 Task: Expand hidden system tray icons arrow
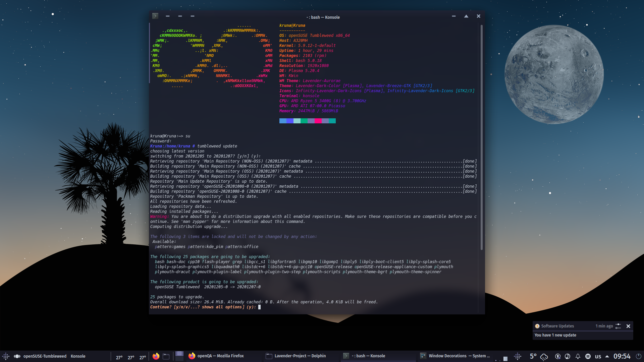[x=607, y=356]
